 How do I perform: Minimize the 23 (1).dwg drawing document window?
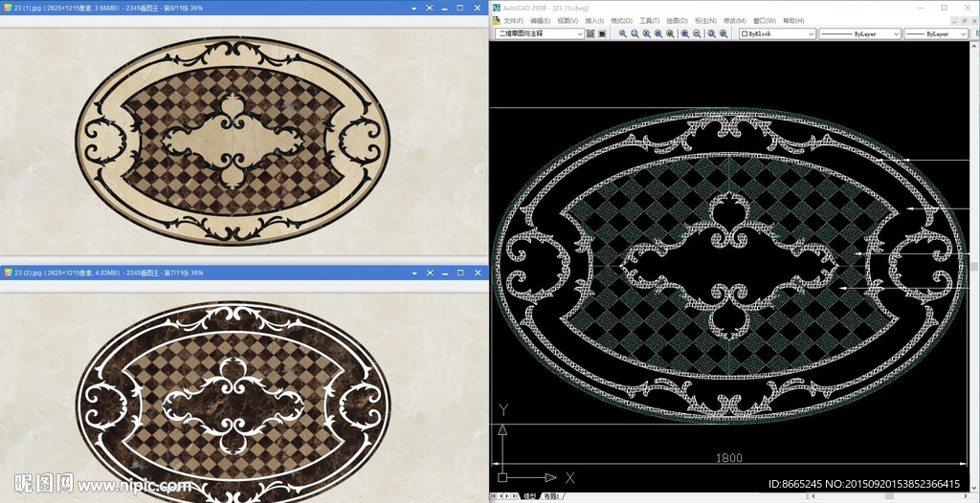pyautogui.click(x=954, y=21)
